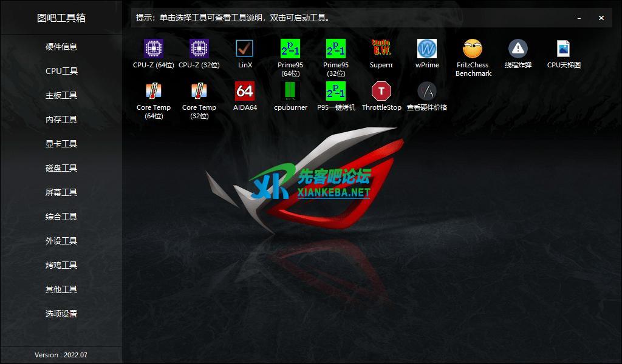Open 选项设置 in the sidebar
The height and width of the screenshot is (364, 622).
pyautogui.click(x=61, y=314)
